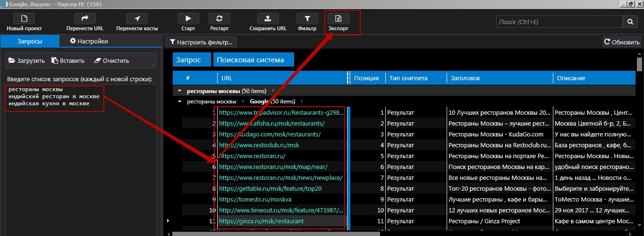644x236 pixels.
Task: Click the Перенести хосты icon
Action: click(x=137, y=19)
